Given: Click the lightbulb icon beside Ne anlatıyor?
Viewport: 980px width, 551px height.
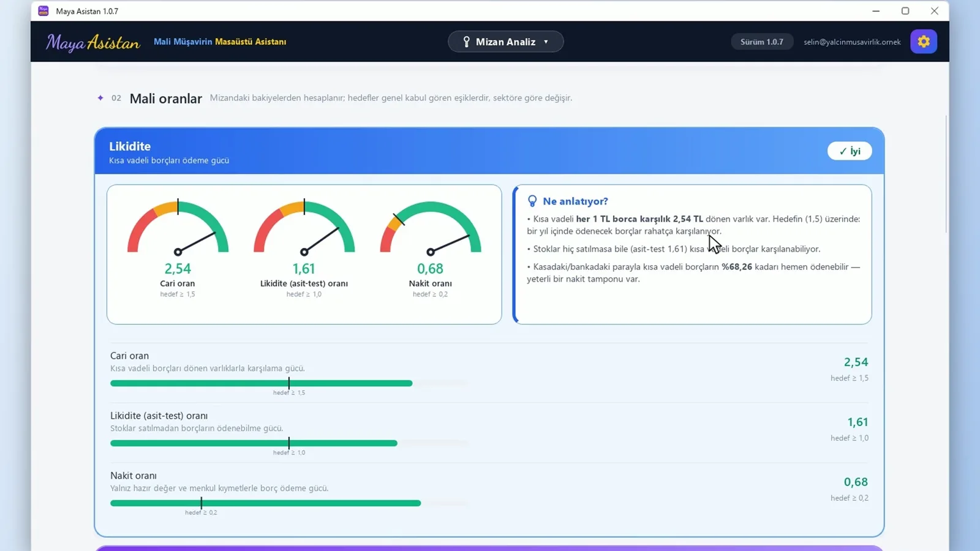Looking at the screenshot, I should (532, 201).
